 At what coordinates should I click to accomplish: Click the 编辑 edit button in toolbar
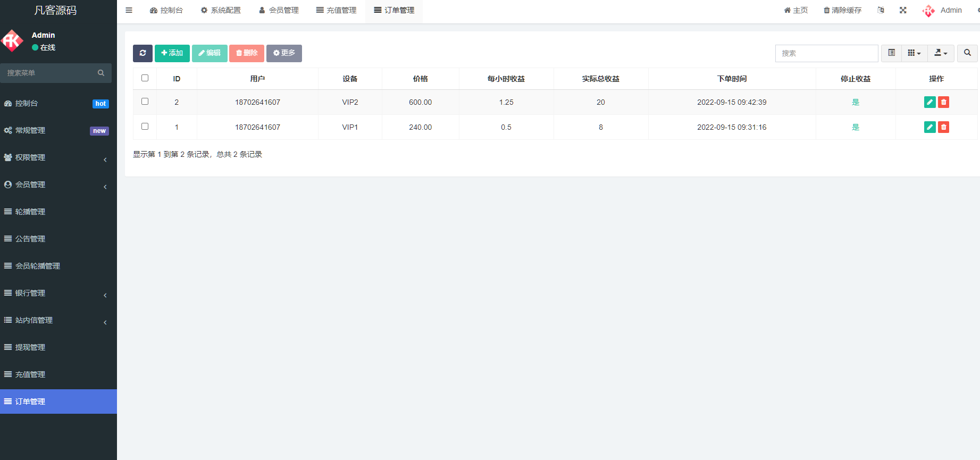(x=210, y=53)
